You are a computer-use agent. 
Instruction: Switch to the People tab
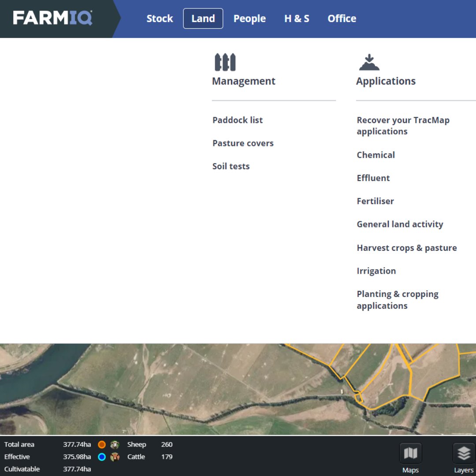pos(249,18)
